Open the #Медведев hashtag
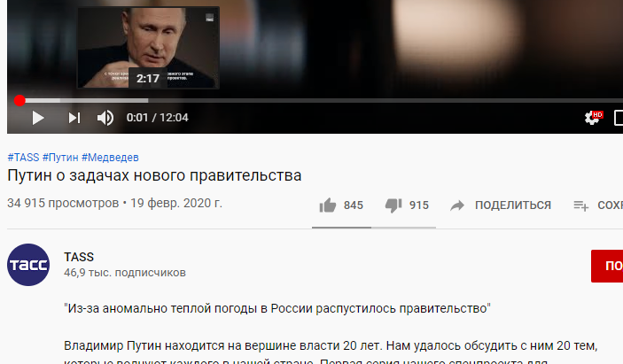Viewport: 623px width, 364px height. point(110,157)
